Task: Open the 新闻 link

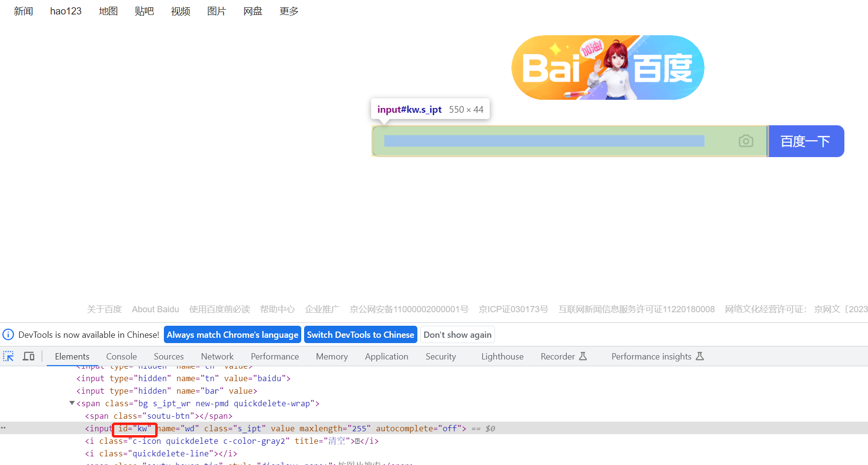Action: [x=23, y=11]
